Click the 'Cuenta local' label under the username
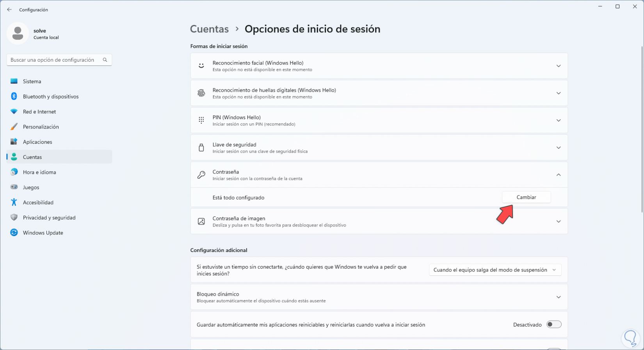The width and height of the screenshot is (644, 350). click(46, 37)
